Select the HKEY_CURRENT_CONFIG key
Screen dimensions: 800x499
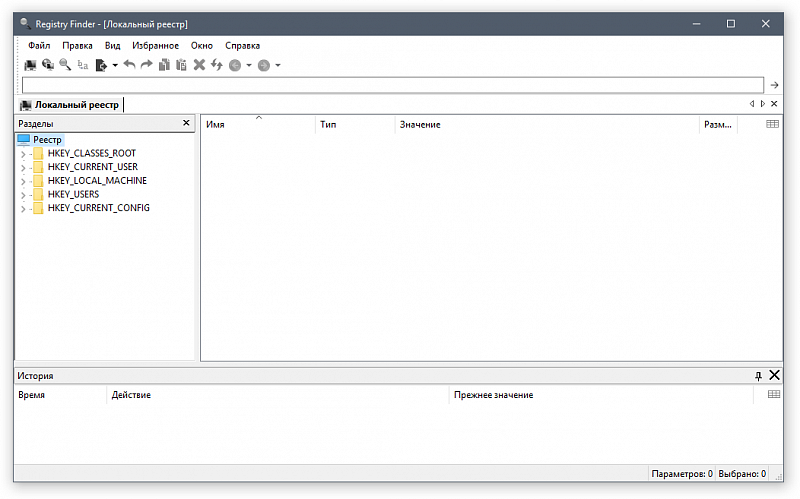(99, 208)
